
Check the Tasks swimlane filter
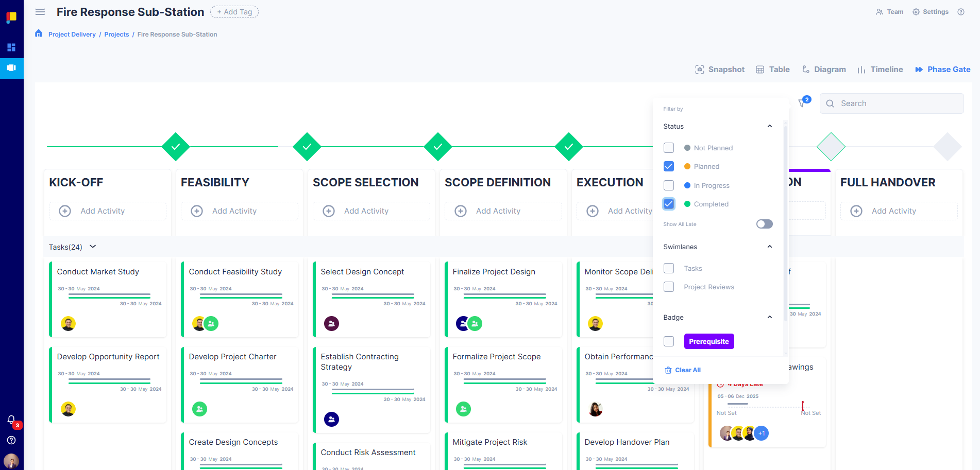pos(669,268)
